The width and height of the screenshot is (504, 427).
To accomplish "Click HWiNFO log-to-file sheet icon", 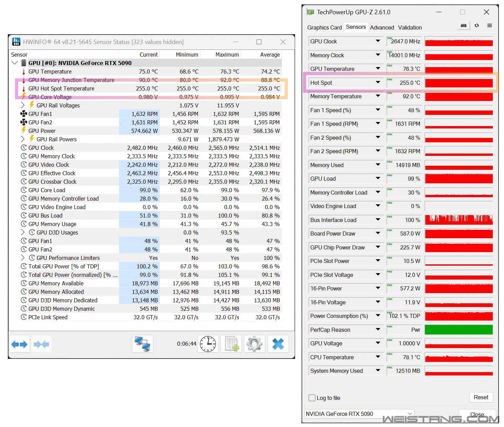I will coord(232,344).
